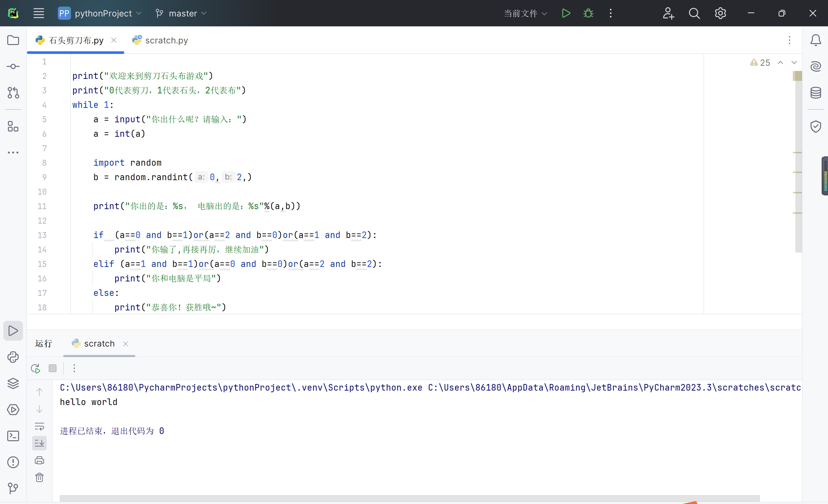Screen dimensions: 828x504
Task: Open the 当前文件 run configuration dropdown
Action: tap(525, 13)
